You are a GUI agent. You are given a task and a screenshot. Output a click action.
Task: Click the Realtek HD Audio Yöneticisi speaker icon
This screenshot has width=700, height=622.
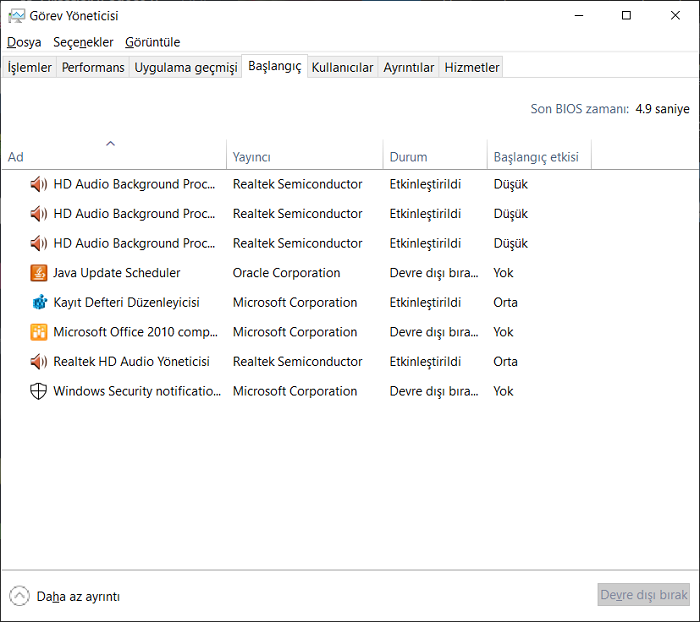click(39, 361)
